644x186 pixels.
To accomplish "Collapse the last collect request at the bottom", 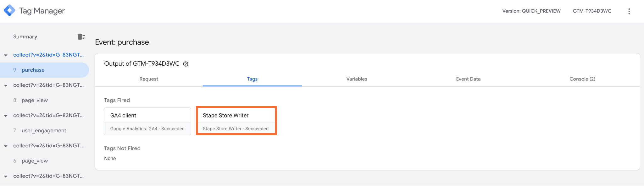I will [x=6, y=176].
